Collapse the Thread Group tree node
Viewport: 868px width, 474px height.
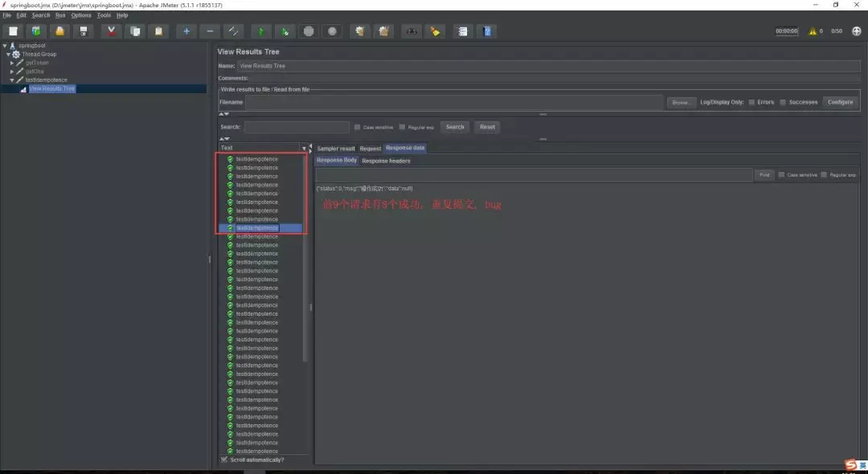8,54
